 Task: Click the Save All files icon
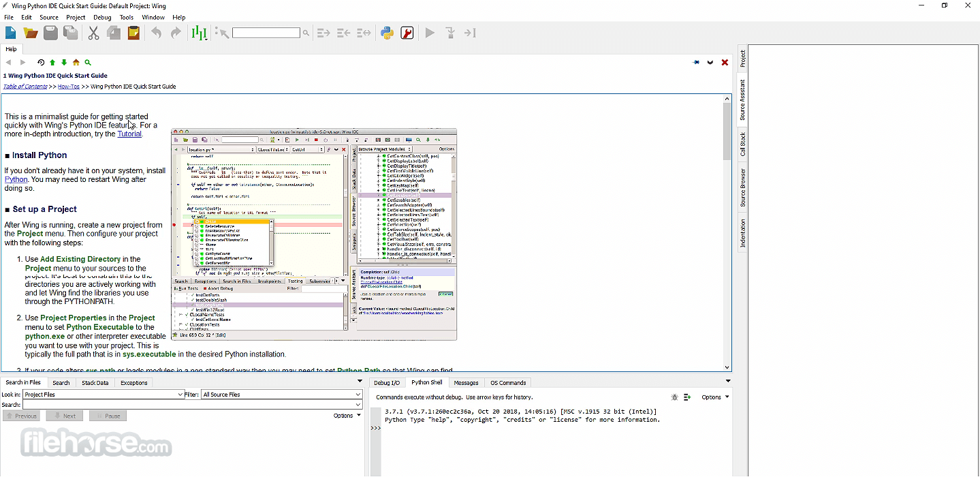coord(70,33)
